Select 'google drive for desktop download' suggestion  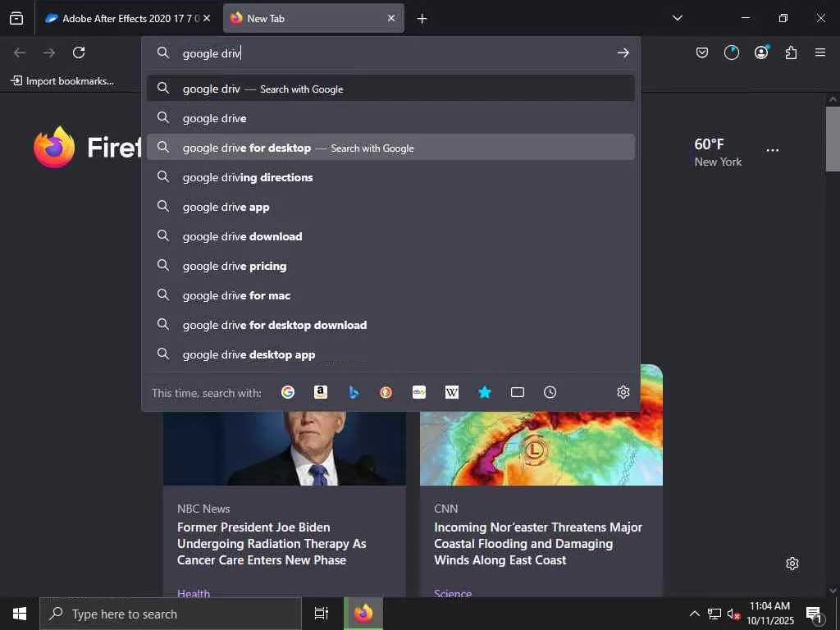pyautogui.click(x=390, y=325)
